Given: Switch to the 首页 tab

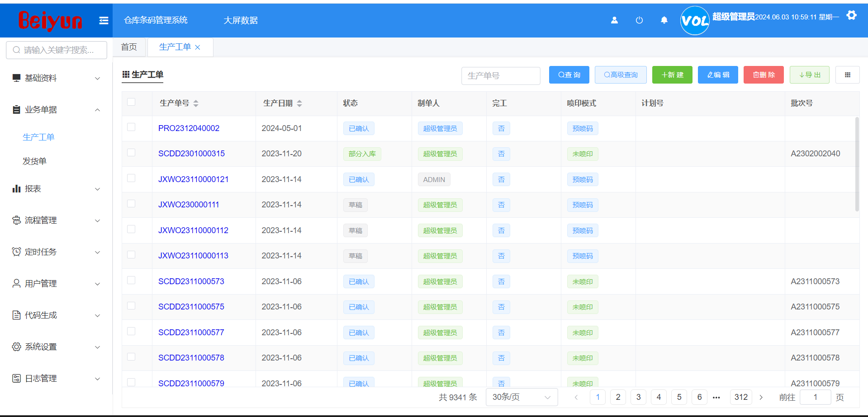Looking at the screenshot, I should 129,47.
